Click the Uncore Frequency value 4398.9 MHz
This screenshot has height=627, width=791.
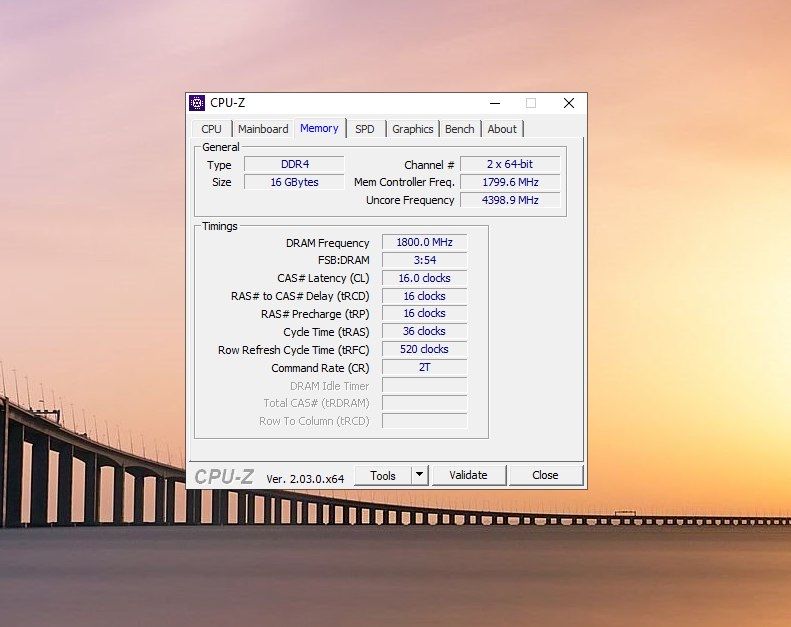[510, 200]
